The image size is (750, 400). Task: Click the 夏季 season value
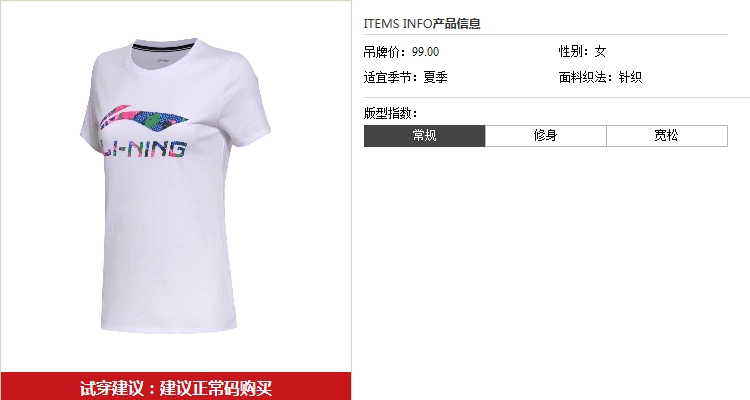pyautogui.click(x=435, y=77)
